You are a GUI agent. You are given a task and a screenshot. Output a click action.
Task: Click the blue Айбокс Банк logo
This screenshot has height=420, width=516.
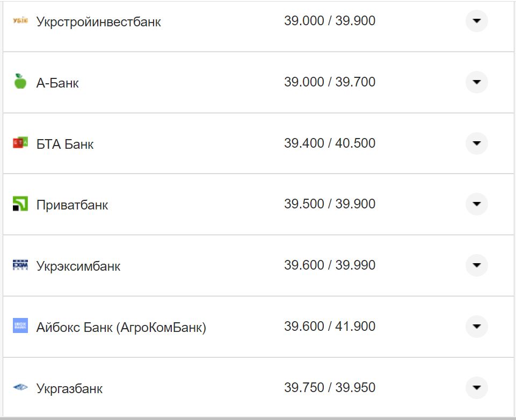pos(19,326)
